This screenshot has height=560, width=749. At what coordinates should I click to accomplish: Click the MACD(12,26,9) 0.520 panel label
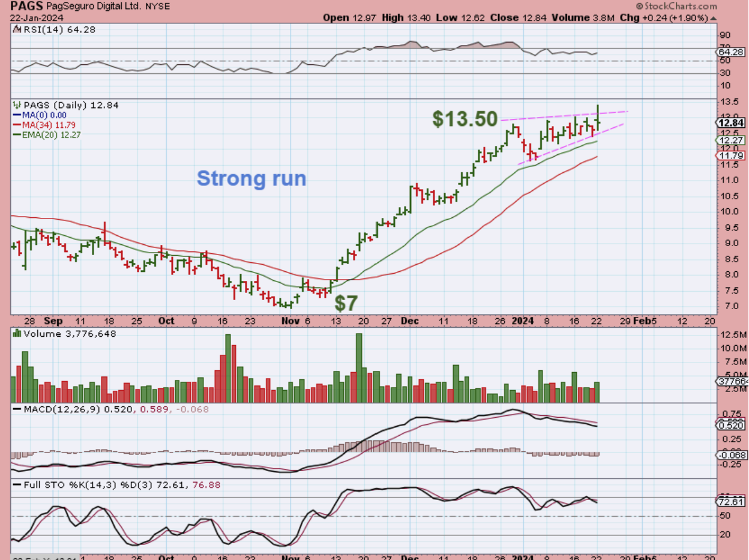point(78,409)
